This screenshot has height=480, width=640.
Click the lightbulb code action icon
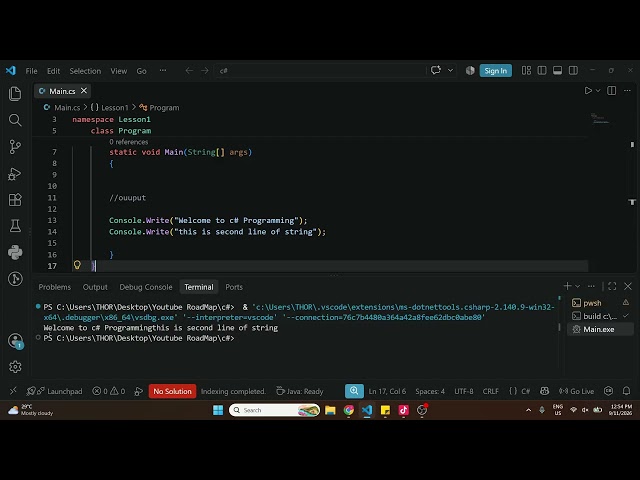click(77, 265)
